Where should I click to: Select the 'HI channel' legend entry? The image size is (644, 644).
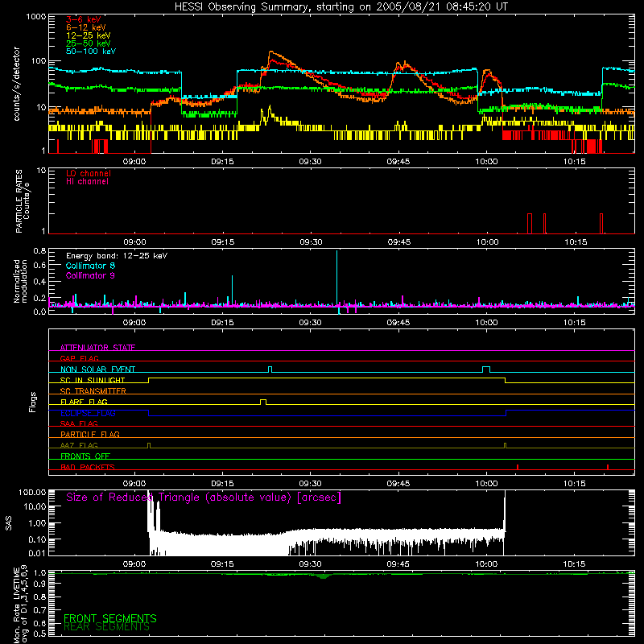click(87, 182)
